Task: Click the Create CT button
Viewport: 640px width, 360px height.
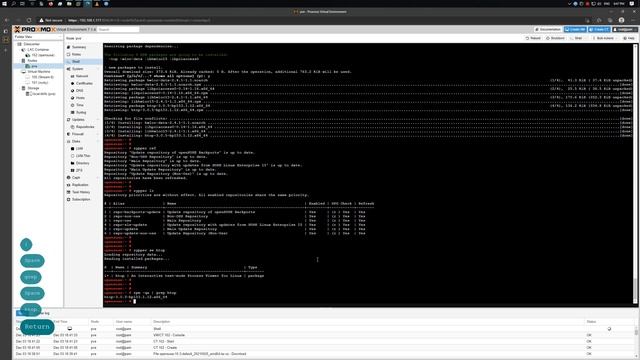Action: pyautogui.click(x=599, y=29)
